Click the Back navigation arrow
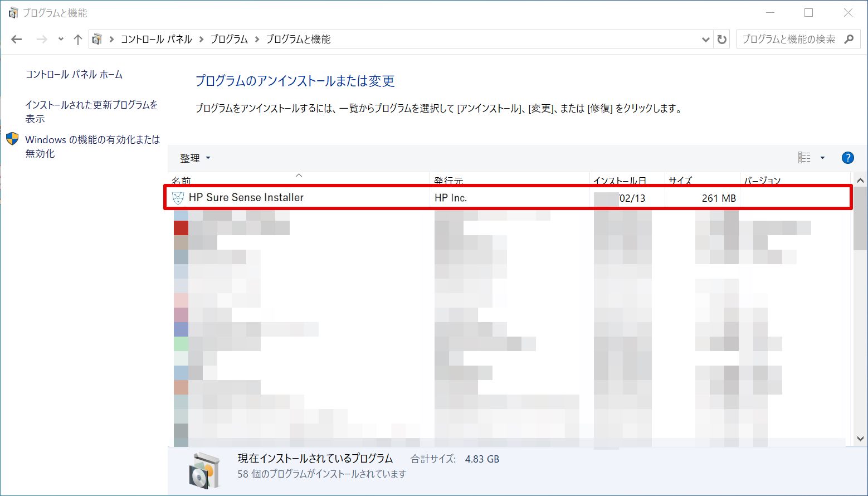This screenshot has width=868, height=496. click(x=17, y=39)
